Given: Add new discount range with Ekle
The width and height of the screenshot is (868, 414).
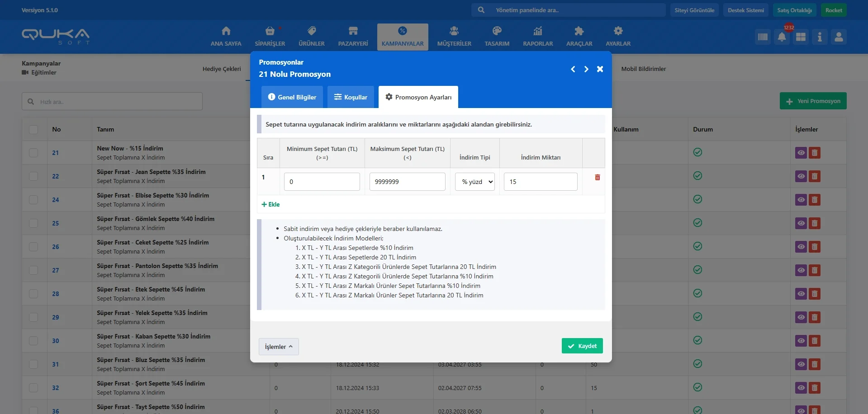Looking at the screenshot, I should click(x=270, y=204).
